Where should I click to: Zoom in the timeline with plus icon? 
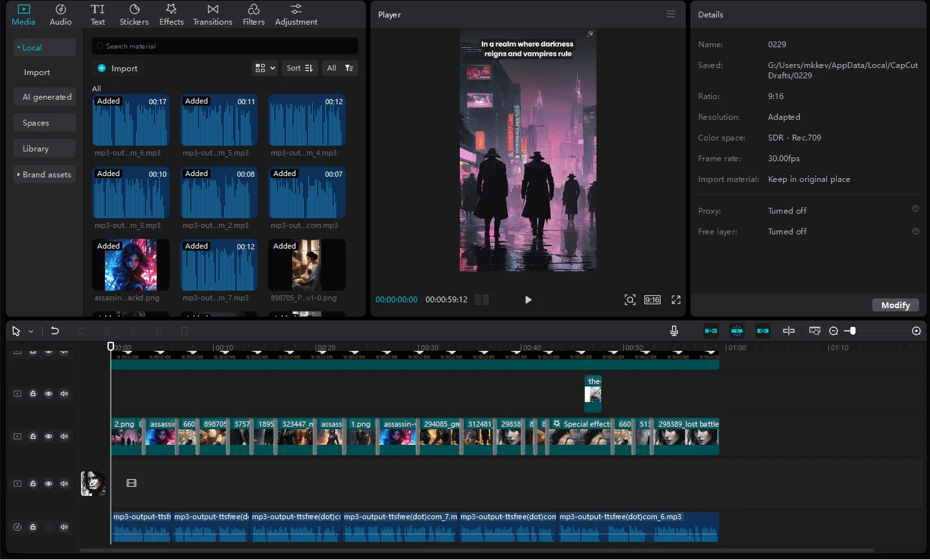[916, 331]
